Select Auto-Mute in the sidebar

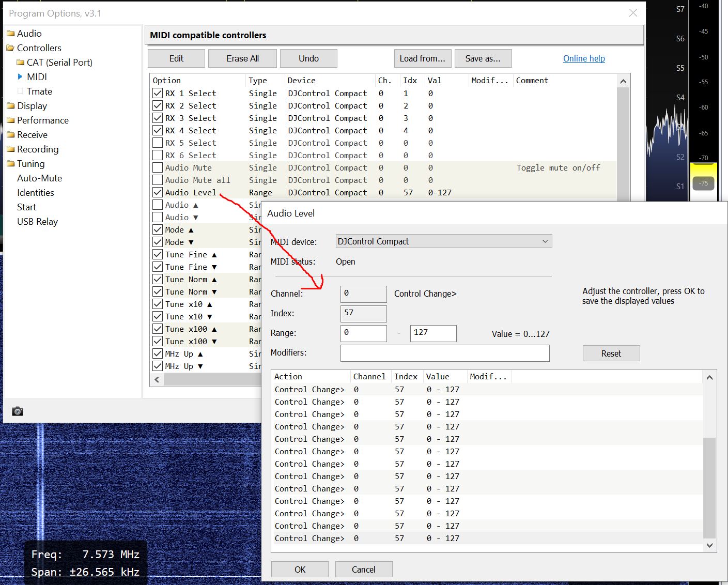tap(39, 178)
